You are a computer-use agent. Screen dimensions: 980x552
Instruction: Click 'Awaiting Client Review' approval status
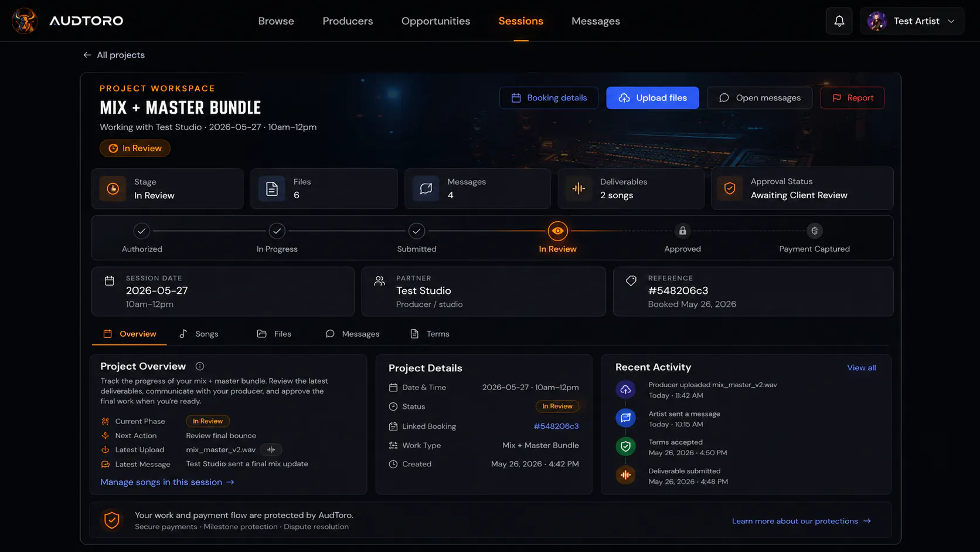[799, 195]
